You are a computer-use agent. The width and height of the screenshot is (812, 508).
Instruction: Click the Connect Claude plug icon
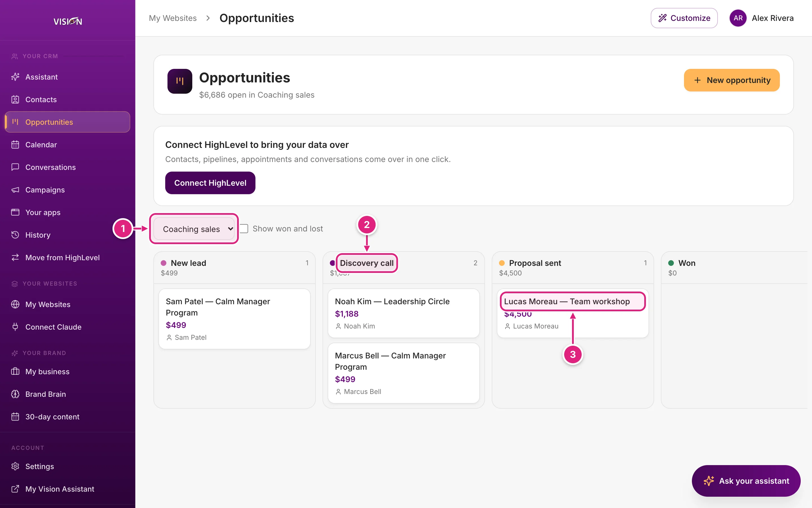[15, 327]
